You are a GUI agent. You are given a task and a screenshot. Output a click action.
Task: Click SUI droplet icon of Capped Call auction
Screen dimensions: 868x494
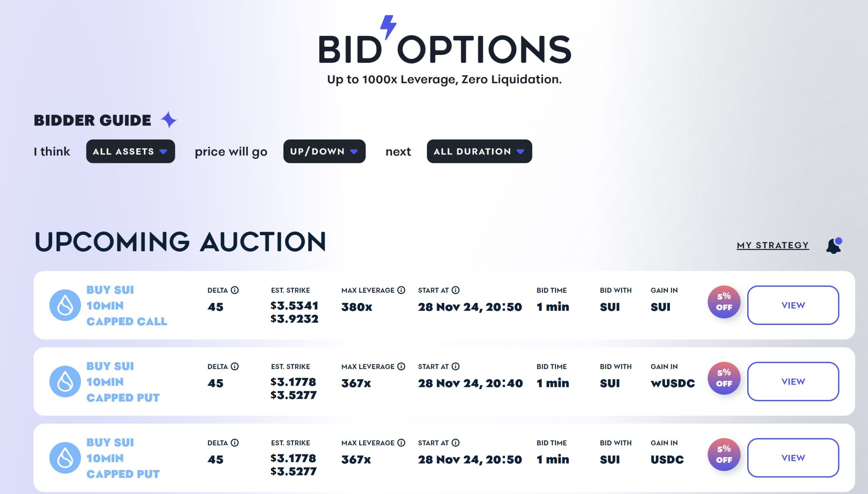point(65,305)
